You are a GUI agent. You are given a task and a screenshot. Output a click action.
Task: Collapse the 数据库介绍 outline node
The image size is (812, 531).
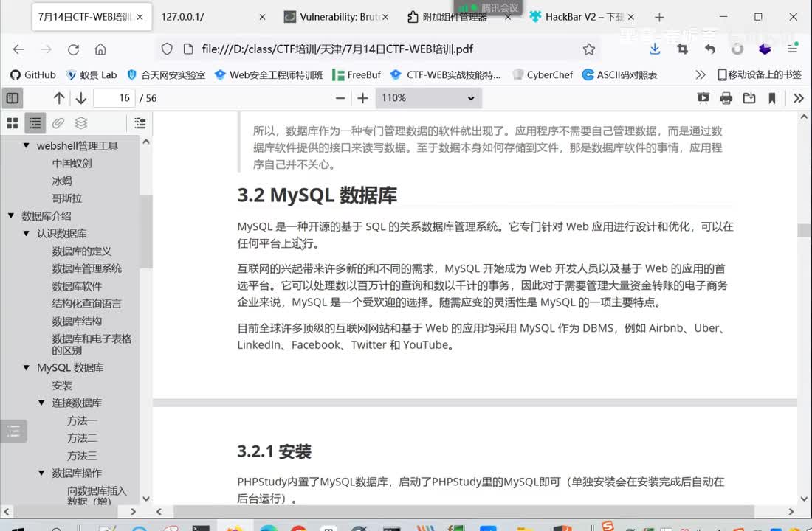pos(11,215)
